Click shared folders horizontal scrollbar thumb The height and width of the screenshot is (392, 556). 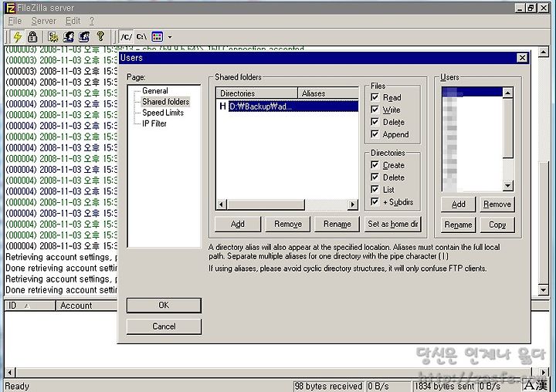coord(266,204)
